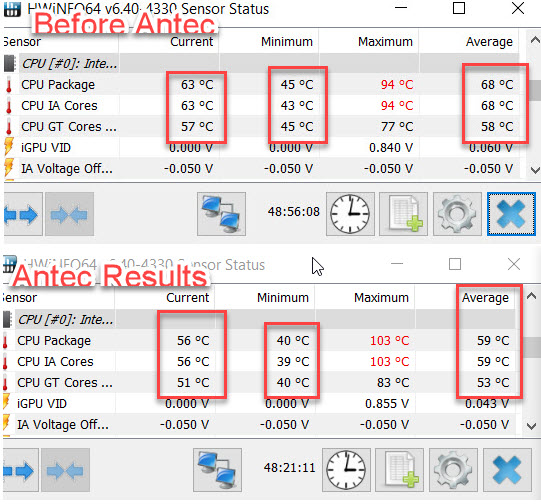
Task: Click 77 °C maximum of CPU GT Cores
Action: click(x=397, y=127)
